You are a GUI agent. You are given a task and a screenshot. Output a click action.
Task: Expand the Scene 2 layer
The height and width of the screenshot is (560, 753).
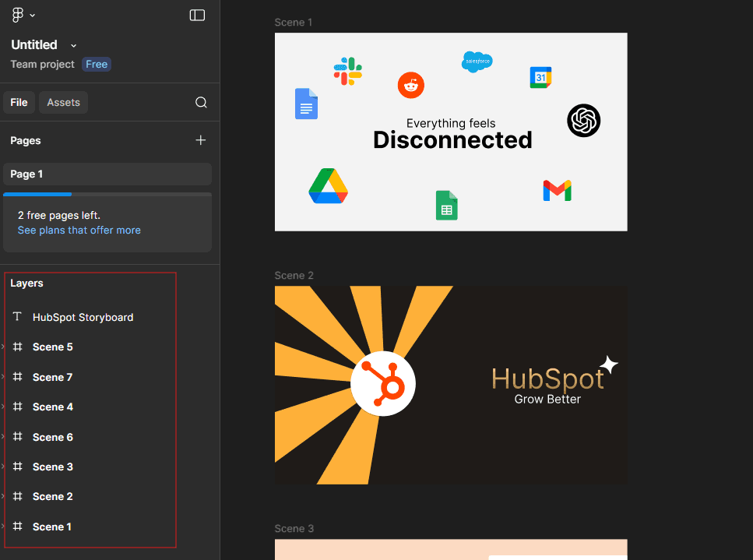click(x=3, y=496)
